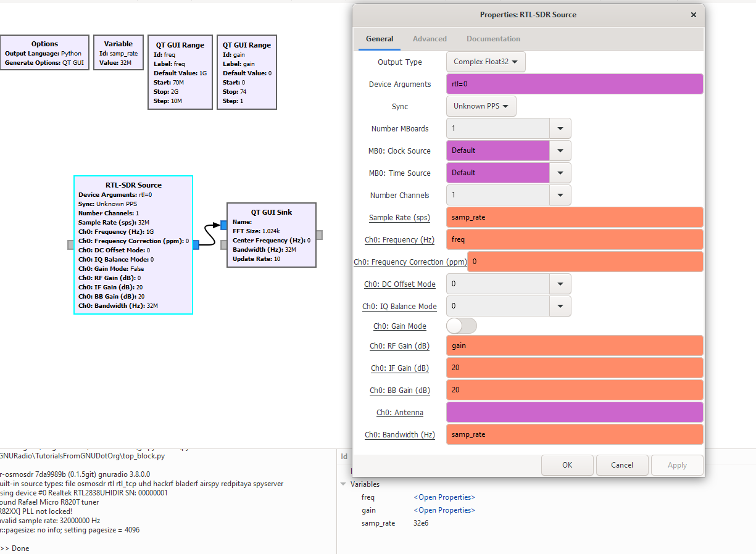Image resolution: width=756 pixels, height=554 pixels.
Task: Click the Id column header
Action: (344, 457)
